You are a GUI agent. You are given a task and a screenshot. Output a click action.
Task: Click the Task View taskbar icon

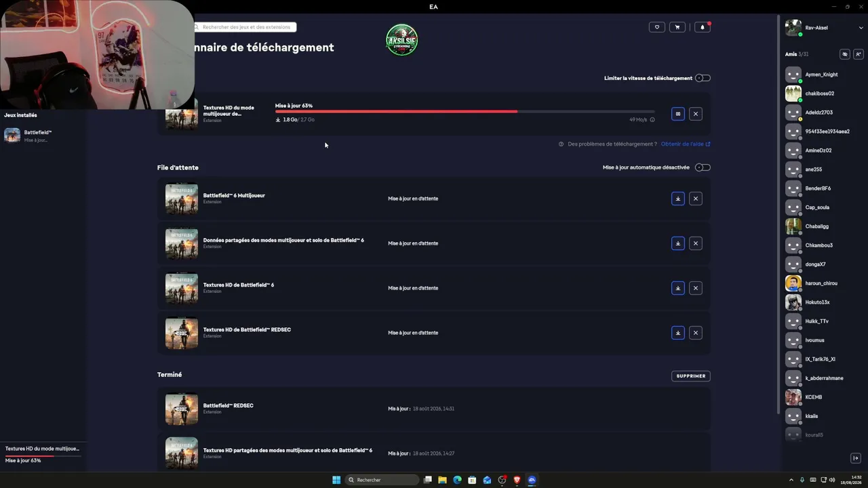pyautogui.click(x=427, y=480)
